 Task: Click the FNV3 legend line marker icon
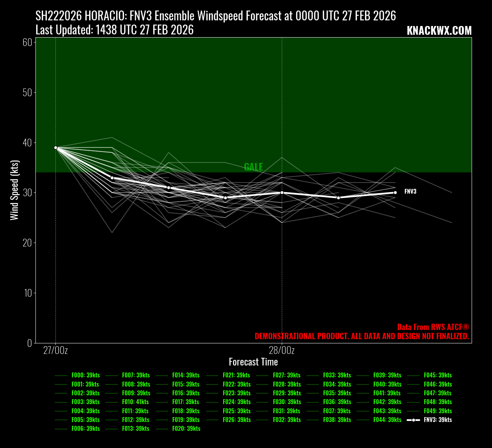pos(413,420)
